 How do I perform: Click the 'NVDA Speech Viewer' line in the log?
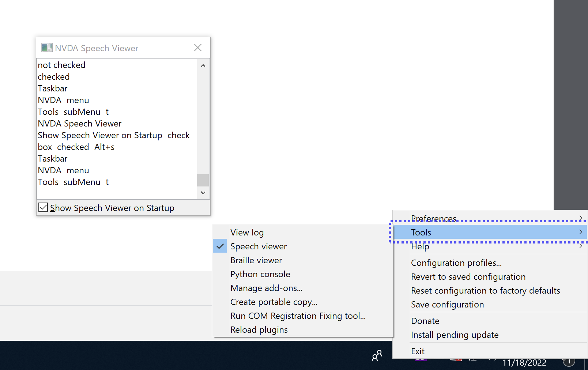pyautogui.click(x=80, y=124)
